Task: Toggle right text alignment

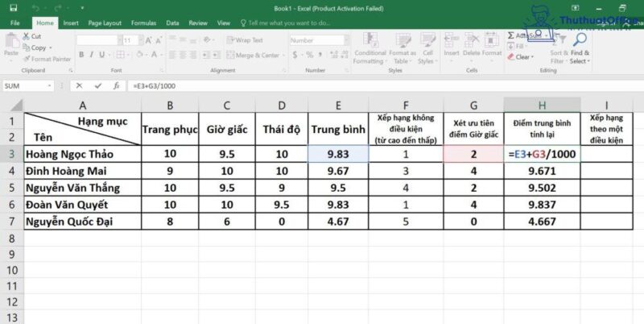Action: coord(192,55)
